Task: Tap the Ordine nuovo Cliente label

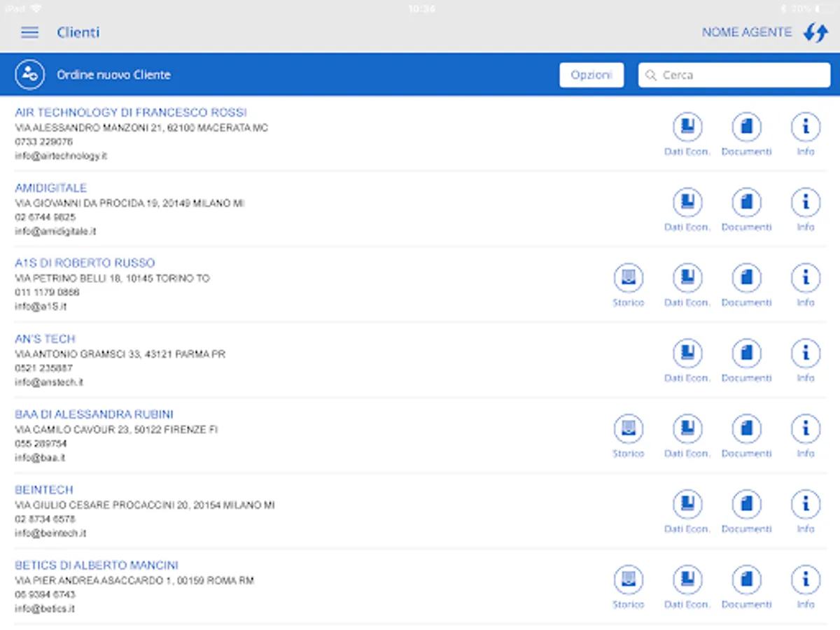Action: tap(113, 75)
